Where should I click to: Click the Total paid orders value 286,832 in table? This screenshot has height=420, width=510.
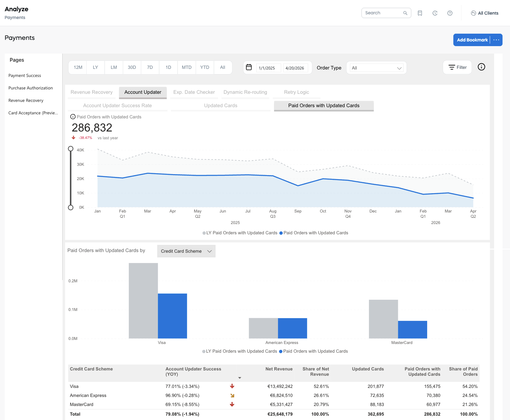(x=432, y=414)
